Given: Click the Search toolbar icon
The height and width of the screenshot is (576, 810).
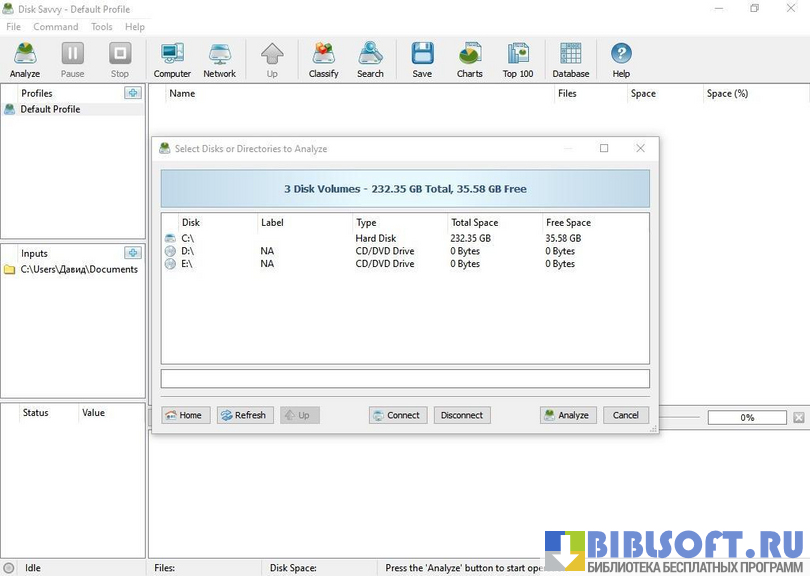Looking at the screenshot, I should (x=370, y=60).
